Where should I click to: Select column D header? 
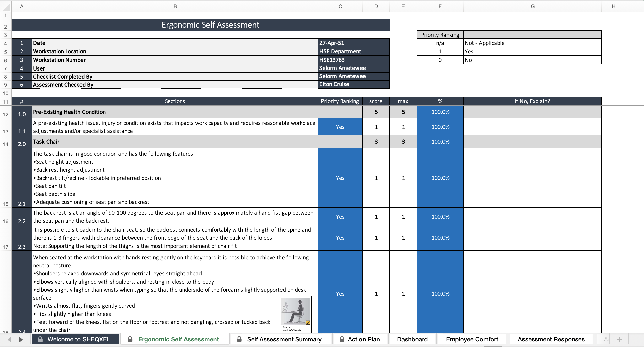point(376,6)
